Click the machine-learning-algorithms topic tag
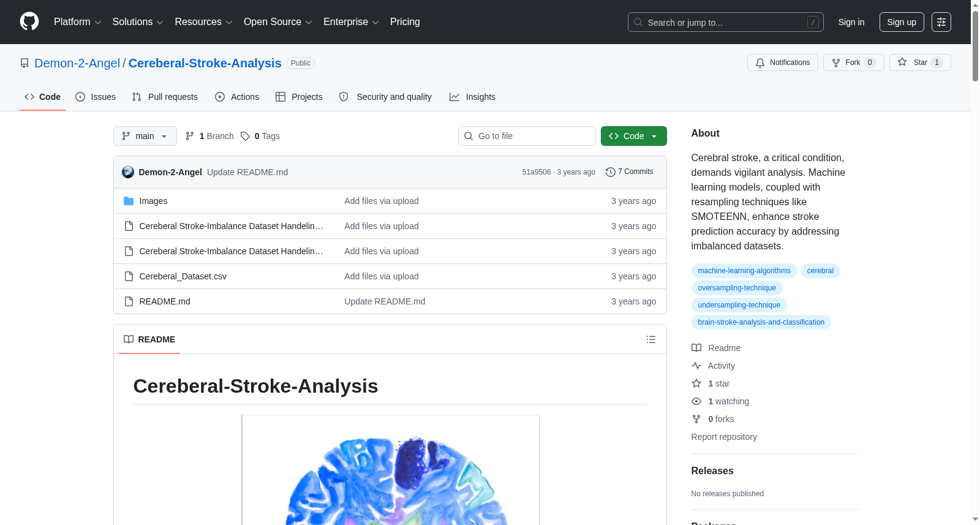 tap(744, 271)
